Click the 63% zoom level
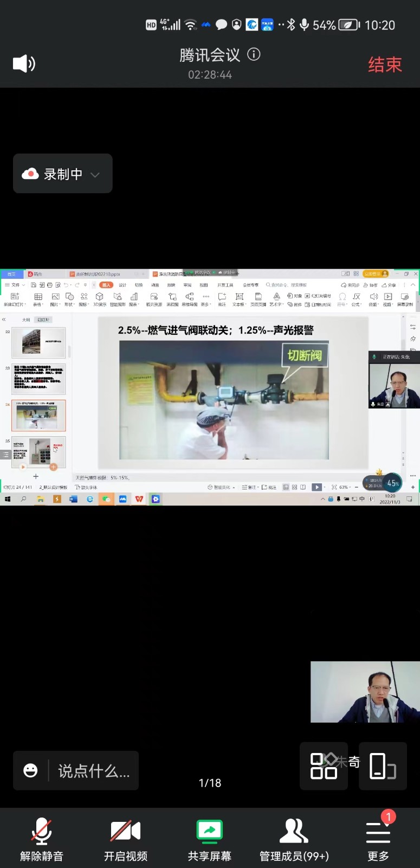Screen dimensions: 420x868 click(x=344, y=487)
